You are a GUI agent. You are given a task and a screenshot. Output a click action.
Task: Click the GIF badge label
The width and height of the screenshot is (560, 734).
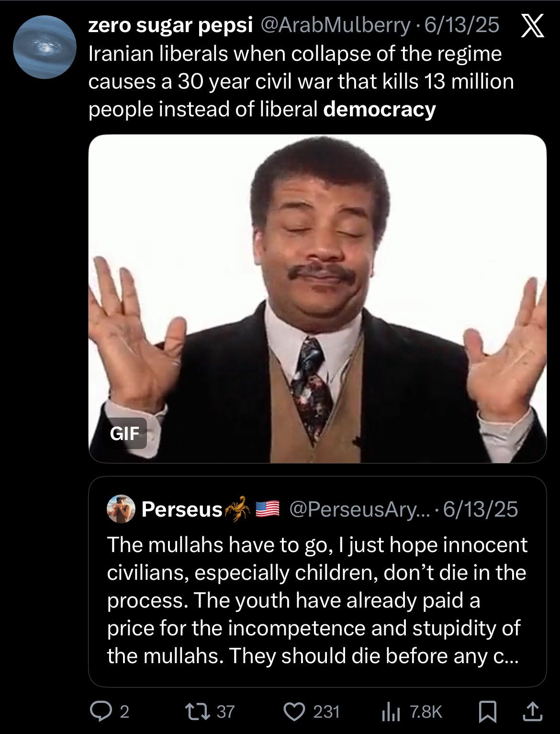(x=124, y=433)
